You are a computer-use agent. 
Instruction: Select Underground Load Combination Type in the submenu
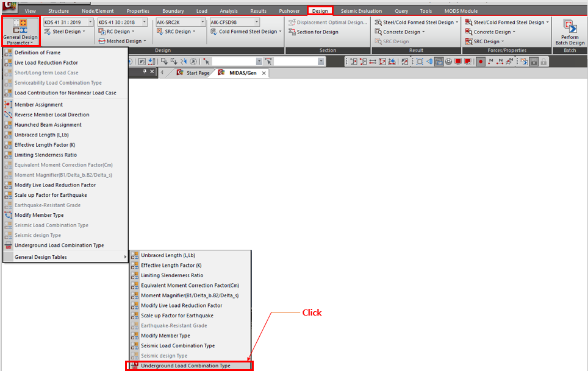pos(185,366)
